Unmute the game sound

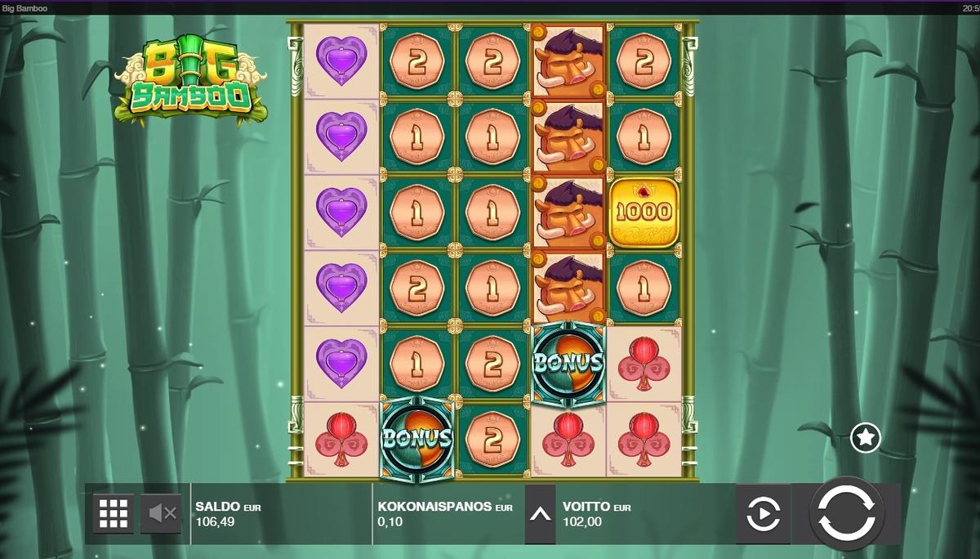tap(163, 513)
